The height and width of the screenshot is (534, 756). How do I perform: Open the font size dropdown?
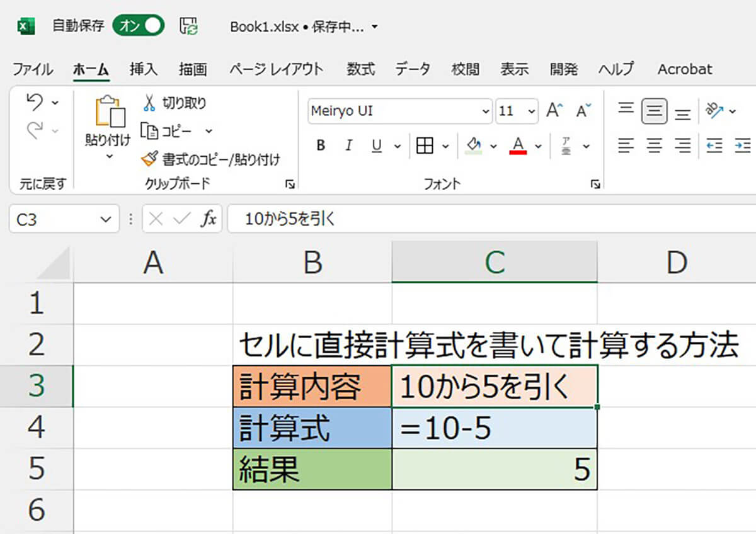532,111
